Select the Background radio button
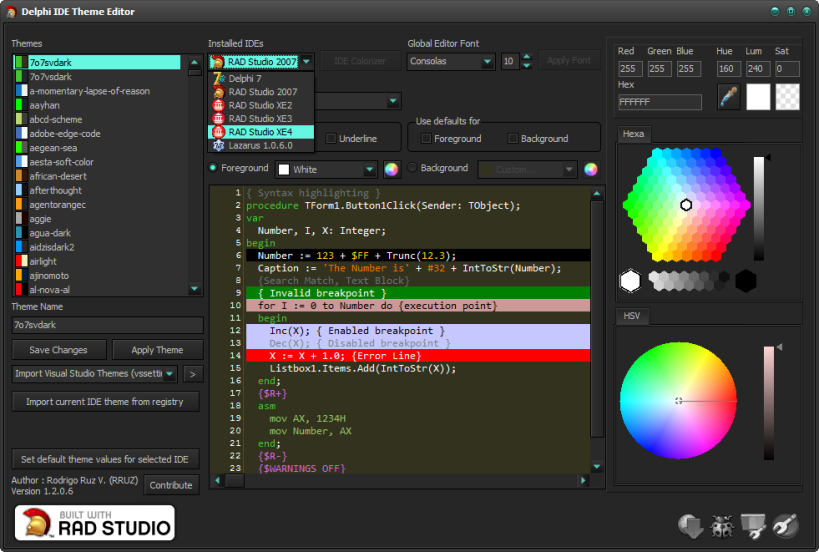 point(412,168)
